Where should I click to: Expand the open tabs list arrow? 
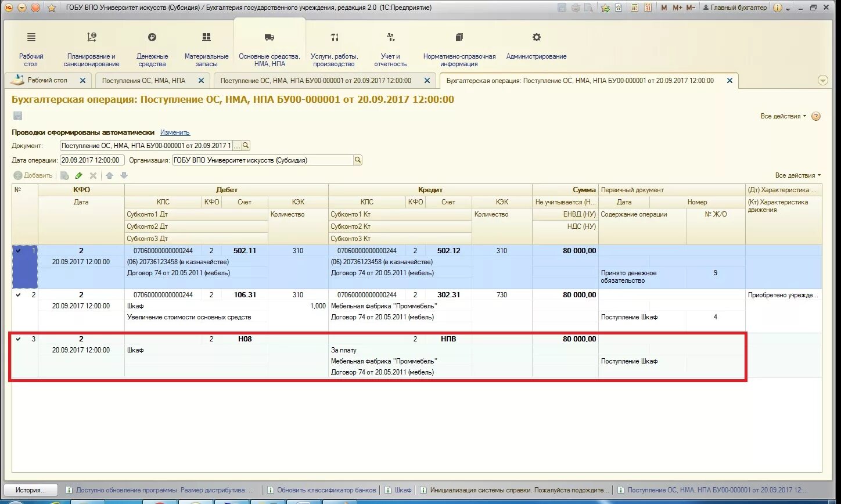coord(822,80)
